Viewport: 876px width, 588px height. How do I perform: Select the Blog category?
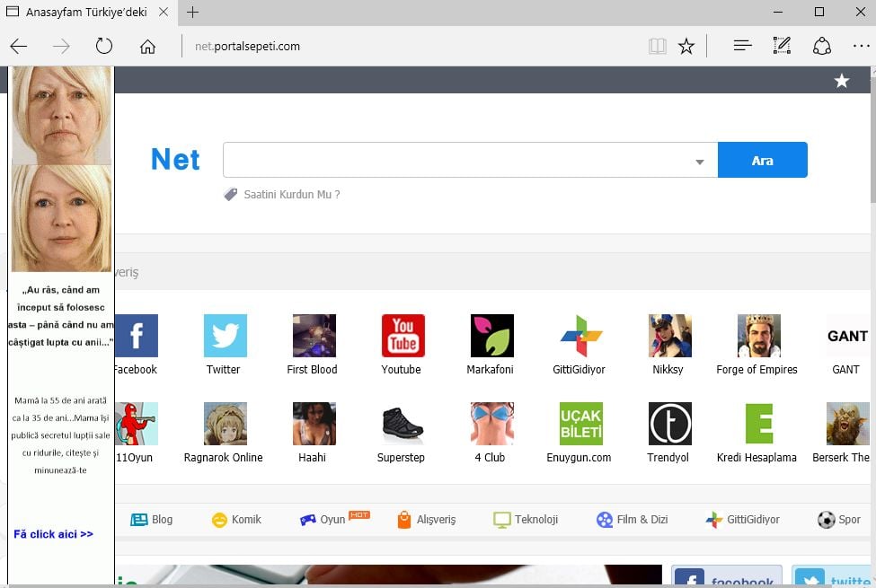click(152, 519)
